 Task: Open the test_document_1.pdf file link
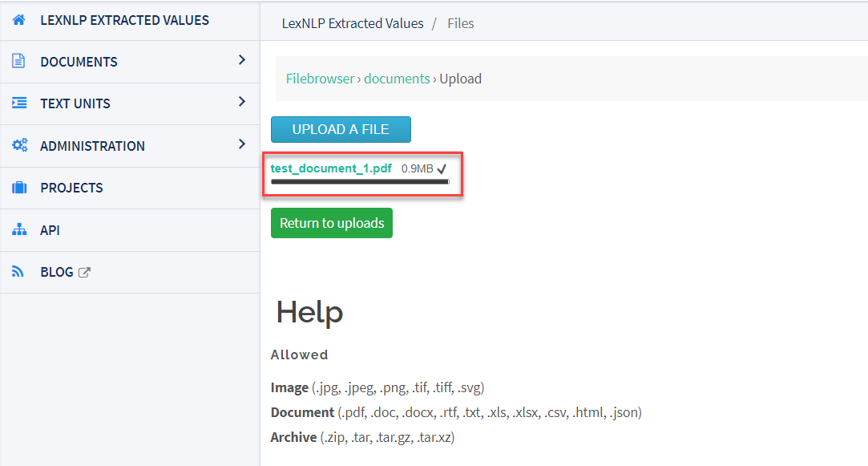coord(331,168)
